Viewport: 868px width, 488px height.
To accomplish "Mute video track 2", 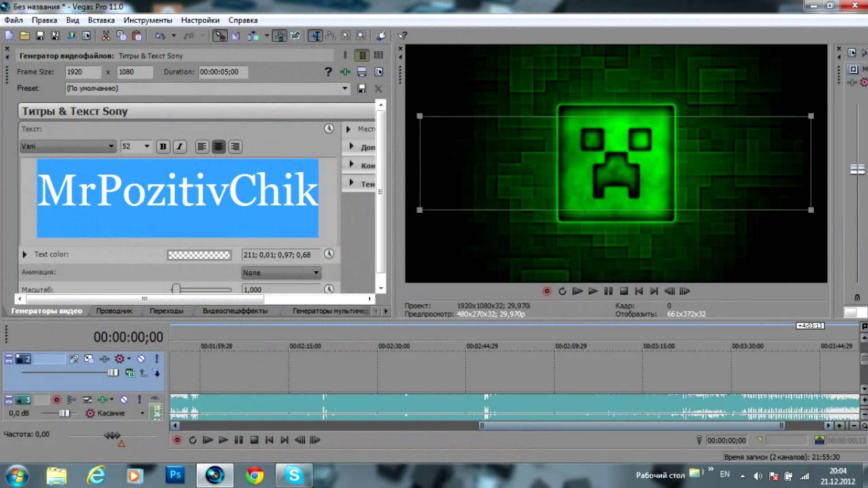I will click(141, 359).
